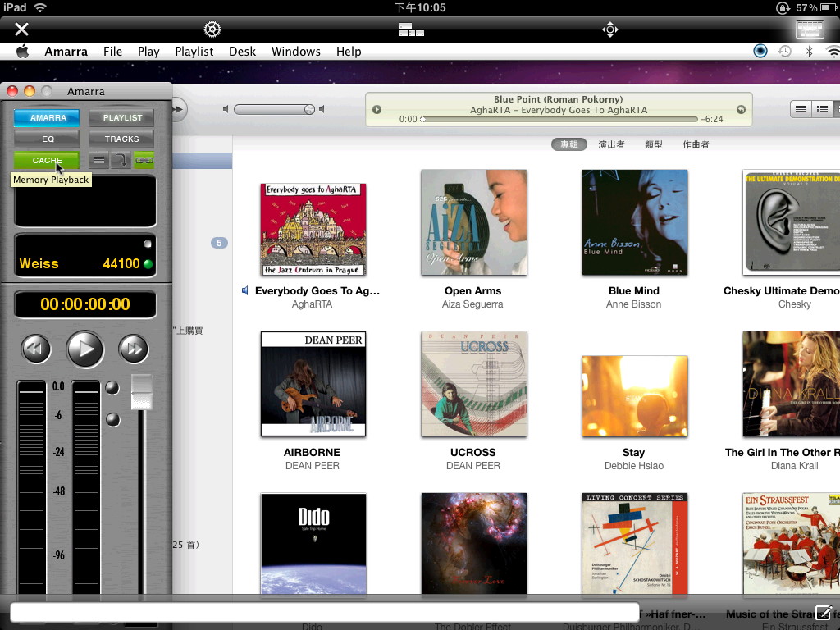Toggle the Amarra chain link button
Viewport: 840px width, 630px height.
pos(144,160)
